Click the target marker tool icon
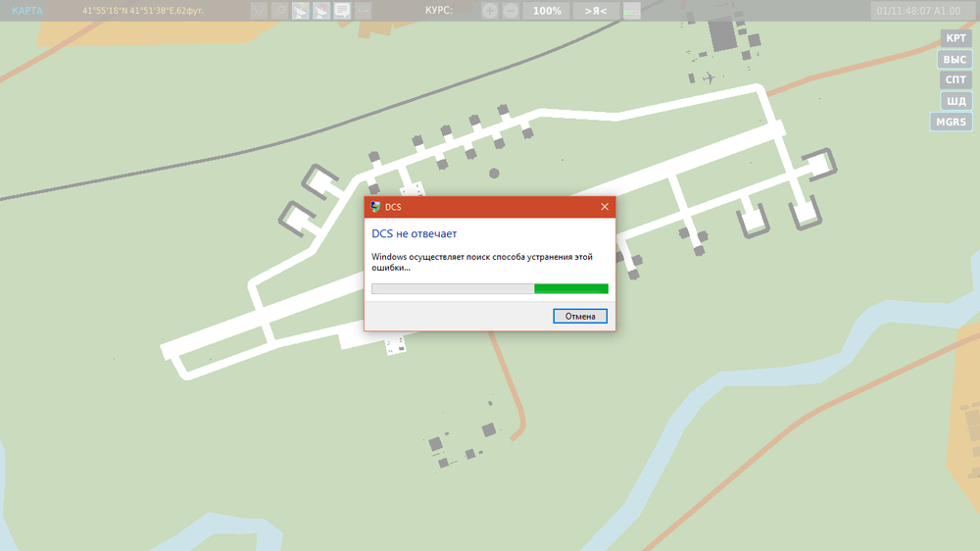The height and width of the screenshot is (551, 980). [279, 11]
